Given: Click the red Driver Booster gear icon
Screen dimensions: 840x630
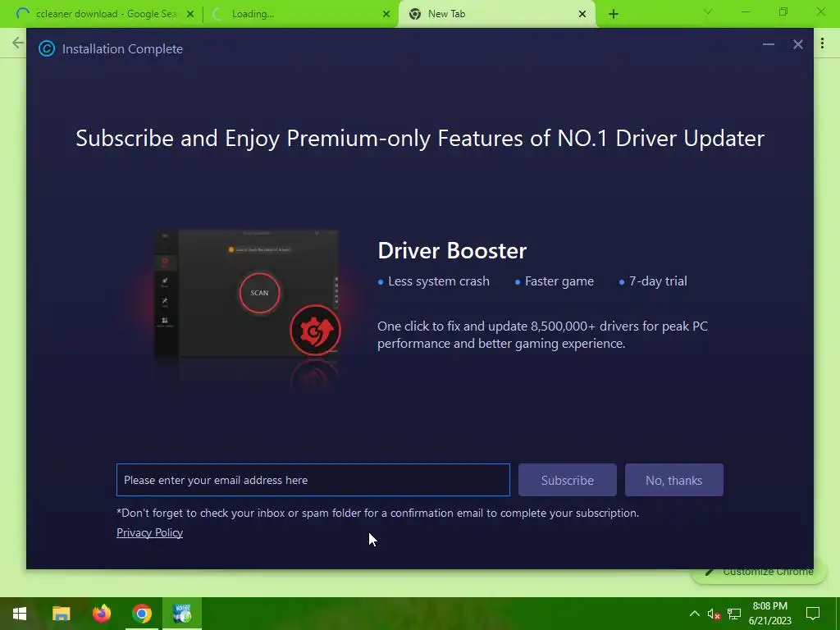Looking at the screenshot, I should (x=315, y=330).
